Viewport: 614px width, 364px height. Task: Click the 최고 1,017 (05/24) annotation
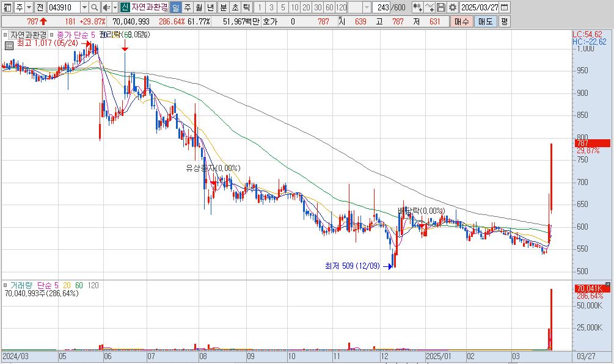[48, 43]
